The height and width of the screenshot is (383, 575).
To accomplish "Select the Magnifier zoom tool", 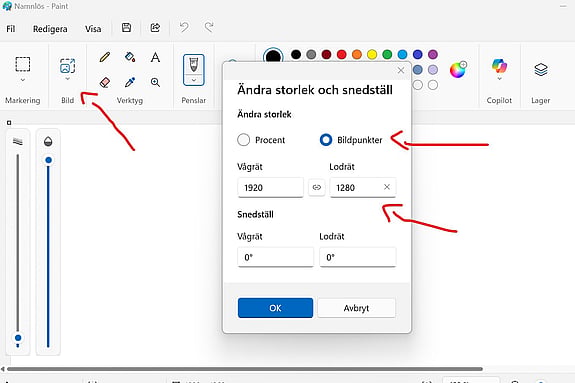I will pyautogui.click(x=155, y=82).
